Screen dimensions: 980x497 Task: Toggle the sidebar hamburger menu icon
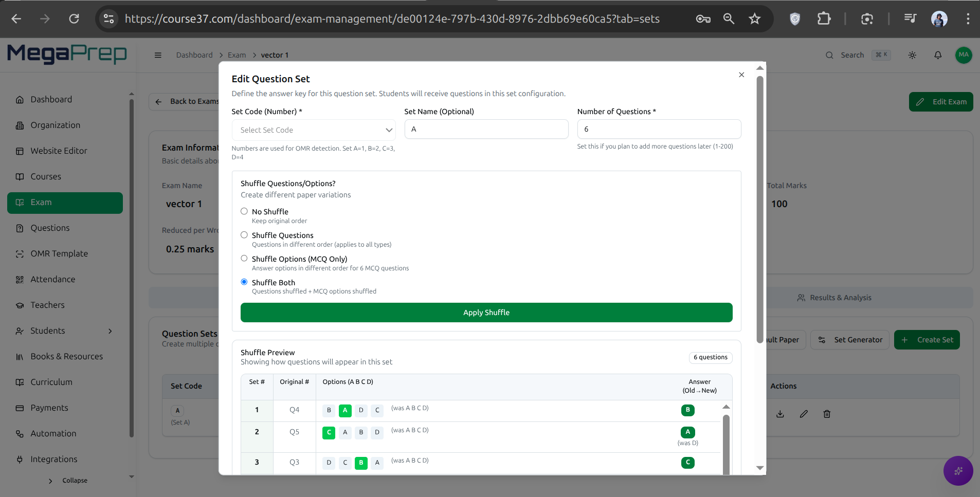click(x=158, y=55)
